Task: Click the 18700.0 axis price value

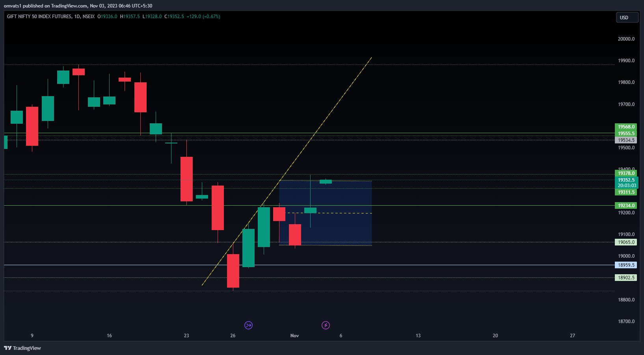Action: [x=626, y=322]
